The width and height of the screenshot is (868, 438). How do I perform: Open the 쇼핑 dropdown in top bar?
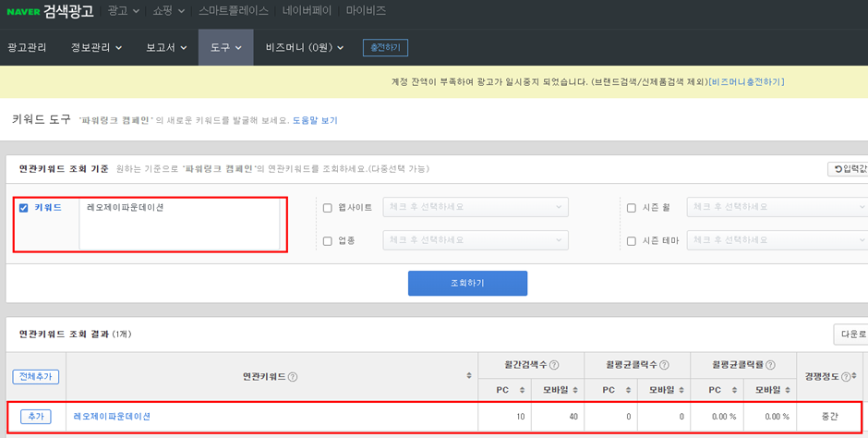(x=168, y=11)
